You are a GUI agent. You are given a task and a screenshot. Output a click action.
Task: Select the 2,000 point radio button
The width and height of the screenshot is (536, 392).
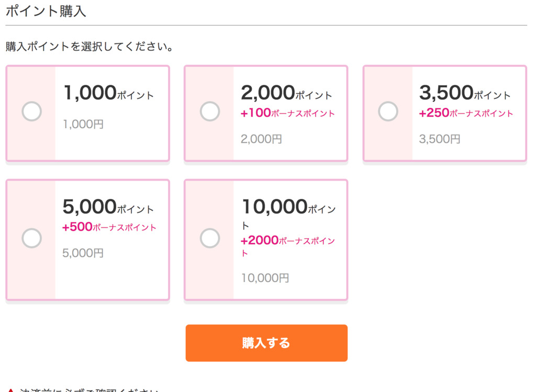[x=210, y=111]
